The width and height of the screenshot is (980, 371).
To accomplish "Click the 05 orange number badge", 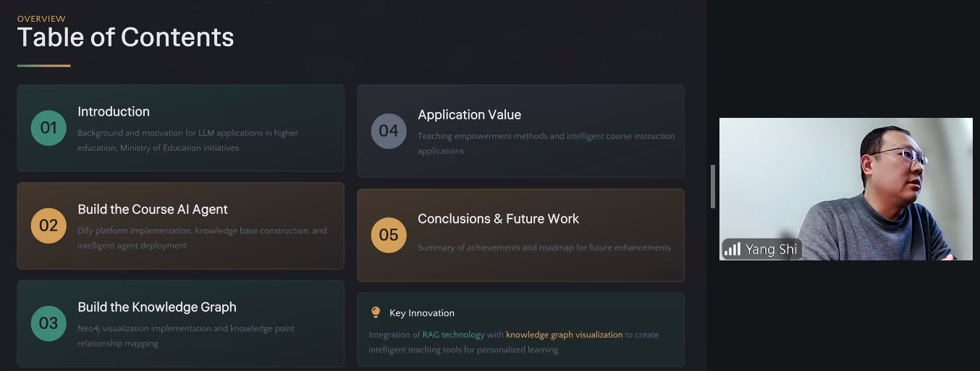I will pos(389,235).
